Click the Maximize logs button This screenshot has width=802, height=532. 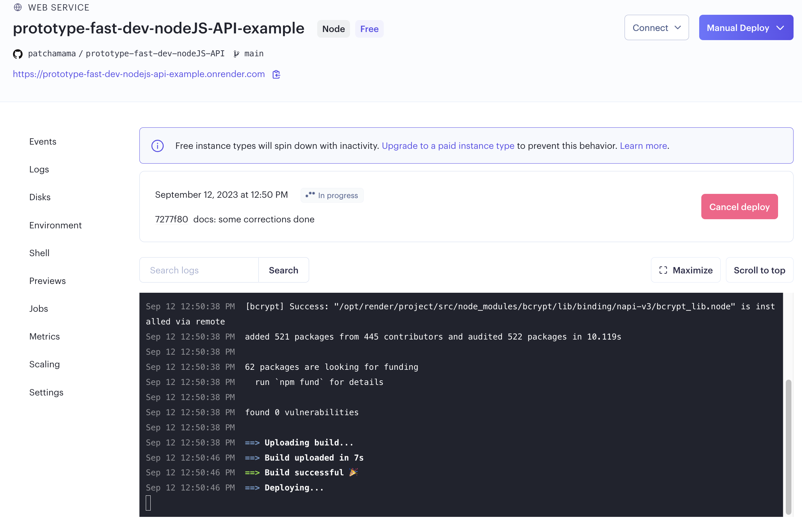(x=685, y=270)
